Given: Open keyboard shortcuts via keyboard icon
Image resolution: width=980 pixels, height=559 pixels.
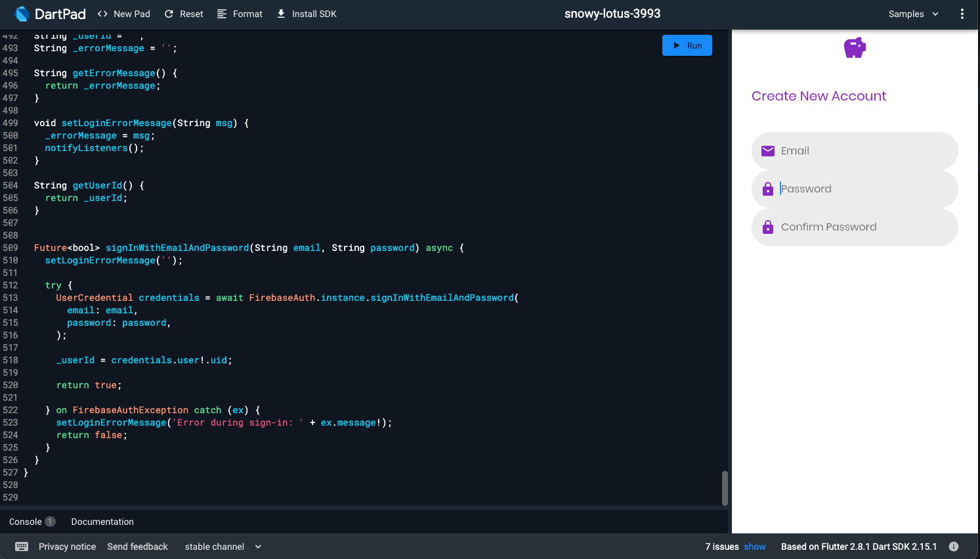Looking at the screenshot, I should click(22, 547).
